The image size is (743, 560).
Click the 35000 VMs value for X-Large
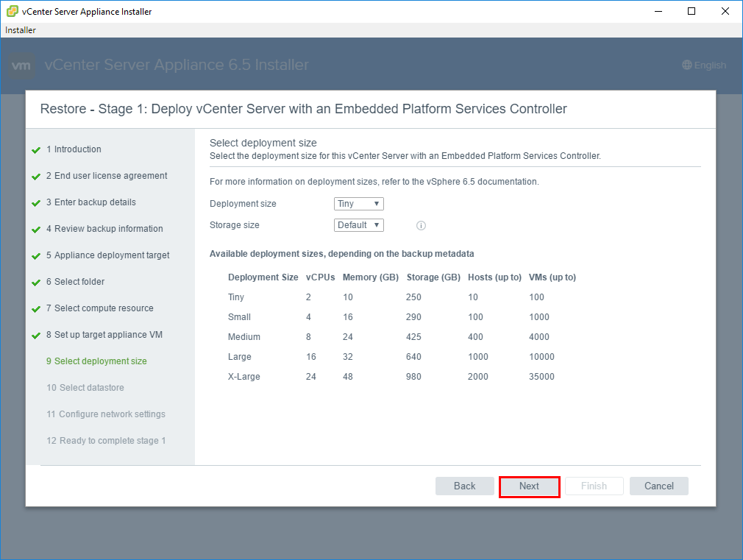click(x=541, y=377)
